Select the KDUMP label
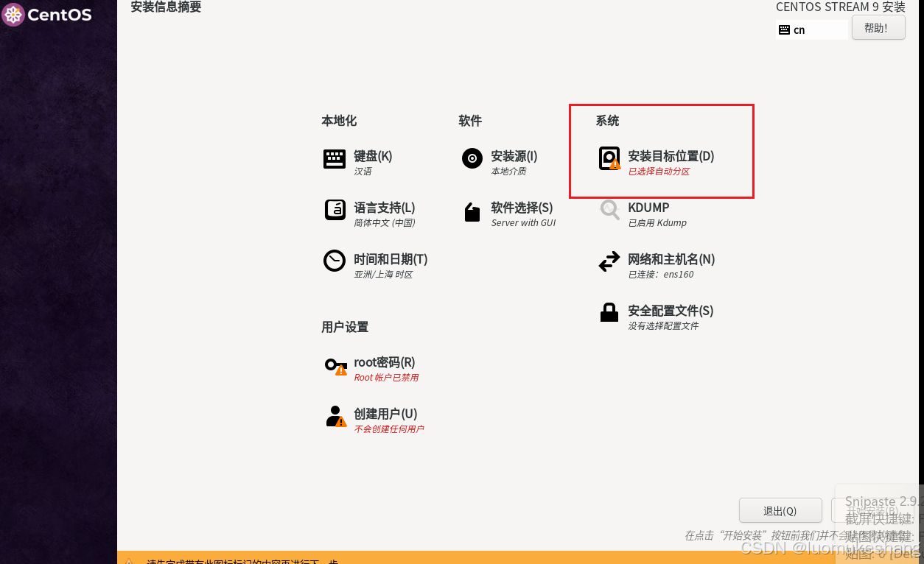 coord(648,208)
